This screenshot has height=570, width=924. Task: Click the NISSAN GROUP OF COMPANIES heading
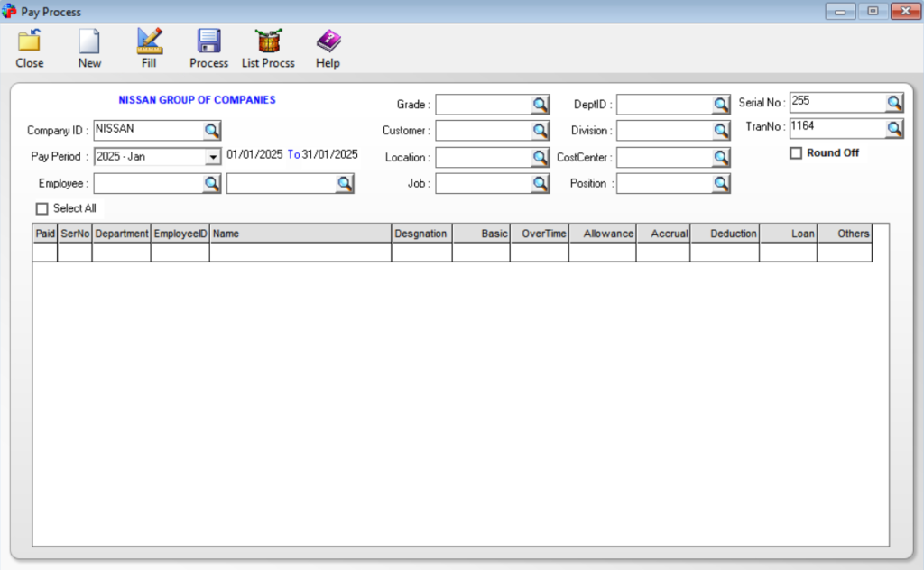[x=197, y=100]
